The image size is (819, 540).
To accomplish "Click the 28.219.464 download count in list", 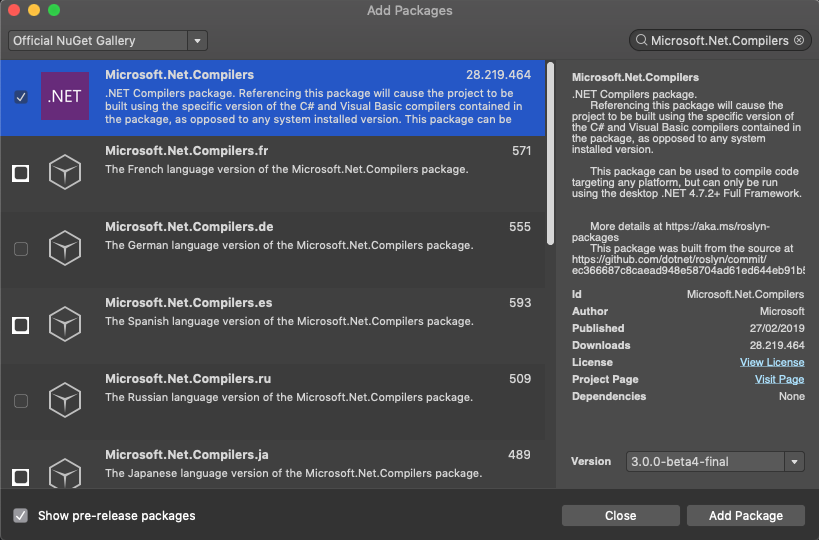I will point(498,75).
